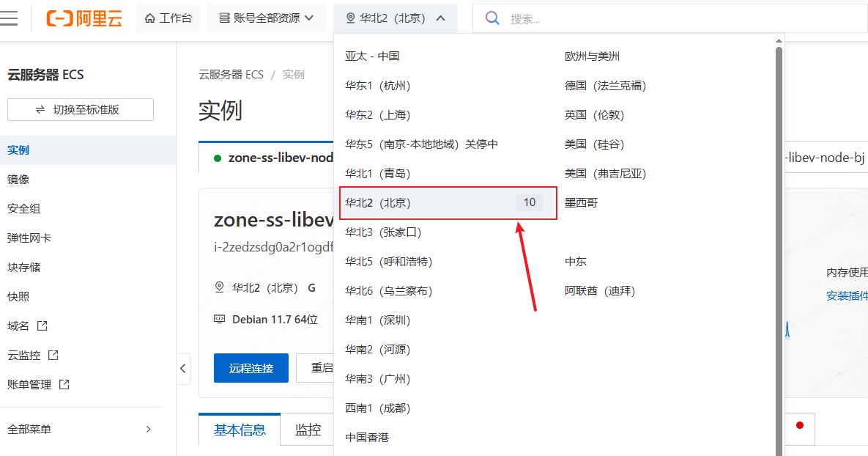868x456 pixels.
Task: Collapse the 华北2（北京） region selector
Action: pyautogui.click(x=396, y=18)
